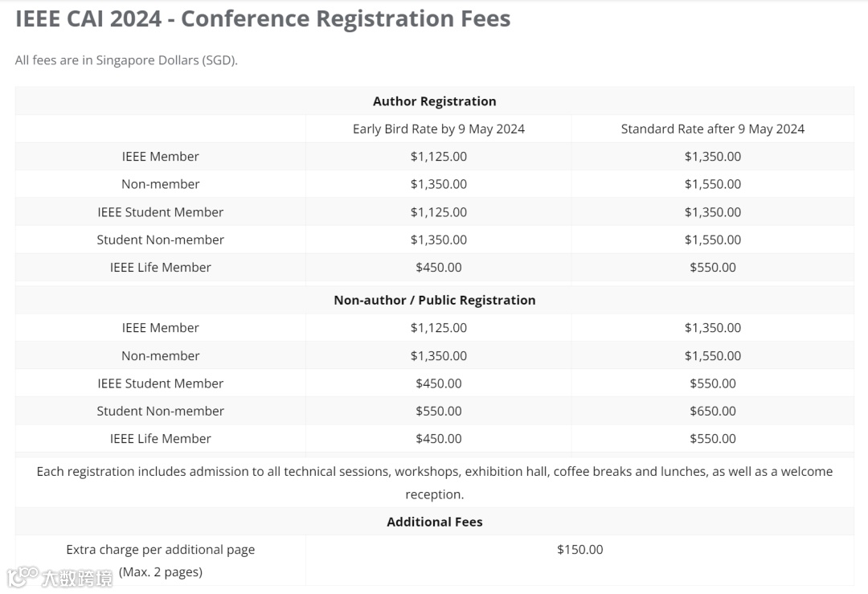The height and width of the screenshot is (594, 868).
Task: Click the Early Bird Rate column header
Action: (438, 129)
